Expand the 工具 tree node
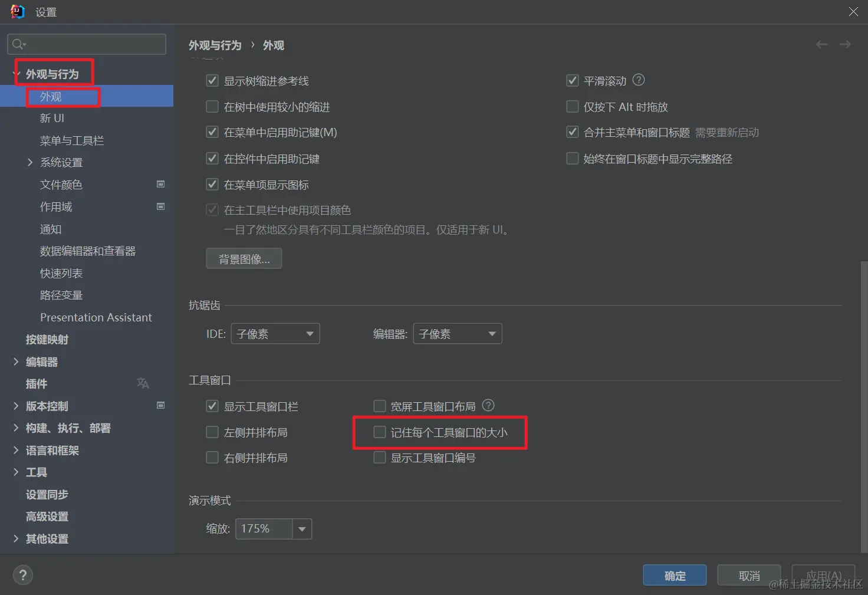868x595 pixels. tap(16, 472)
